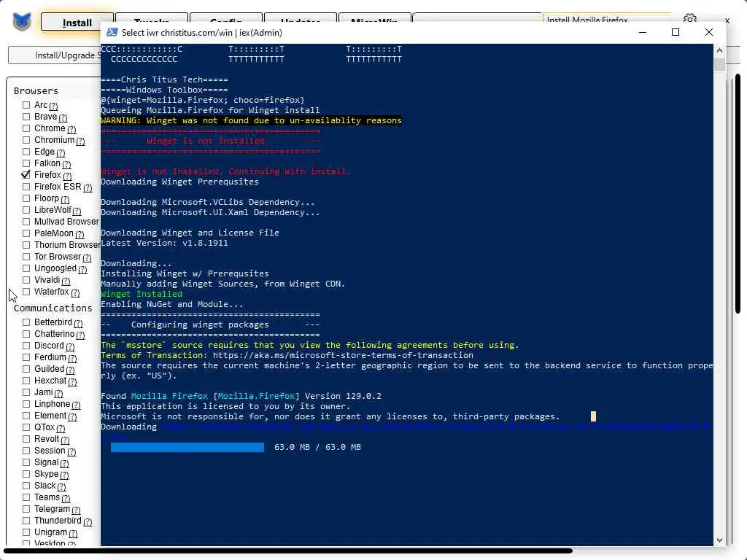Open help (?) for Telegram
The width and height of the screenshot is (747, 560).
tap(76, 510)
